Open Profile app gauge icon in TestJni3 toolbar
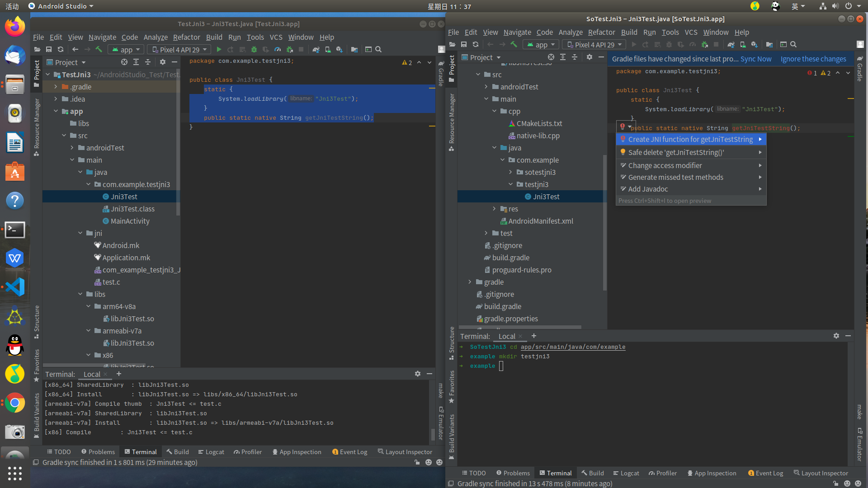The image size is (868, 488). (x=278, y=50)
